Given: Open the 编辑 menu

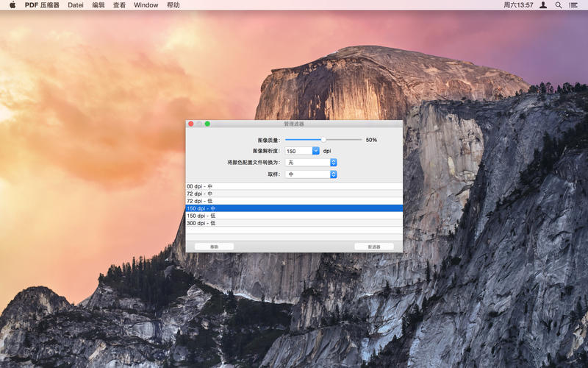Looking at the screenshot, I should [98, 5].
